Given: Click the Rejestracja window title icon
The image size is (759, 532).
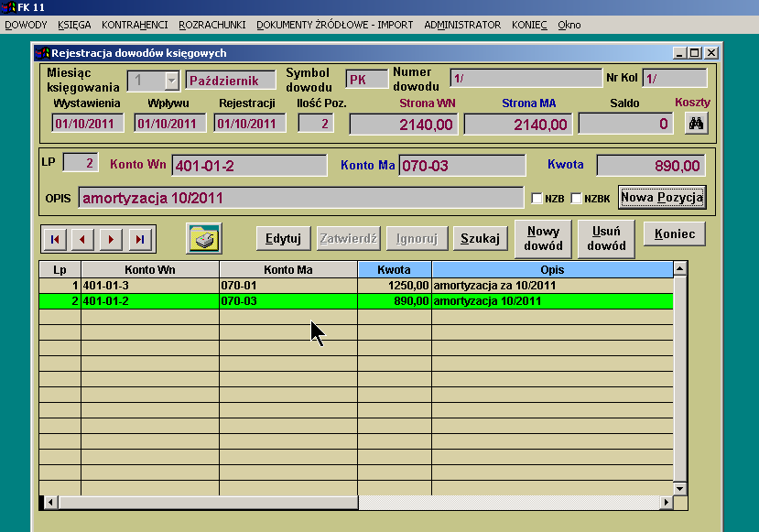Looking at the screenshot, I should click(43, 53).
